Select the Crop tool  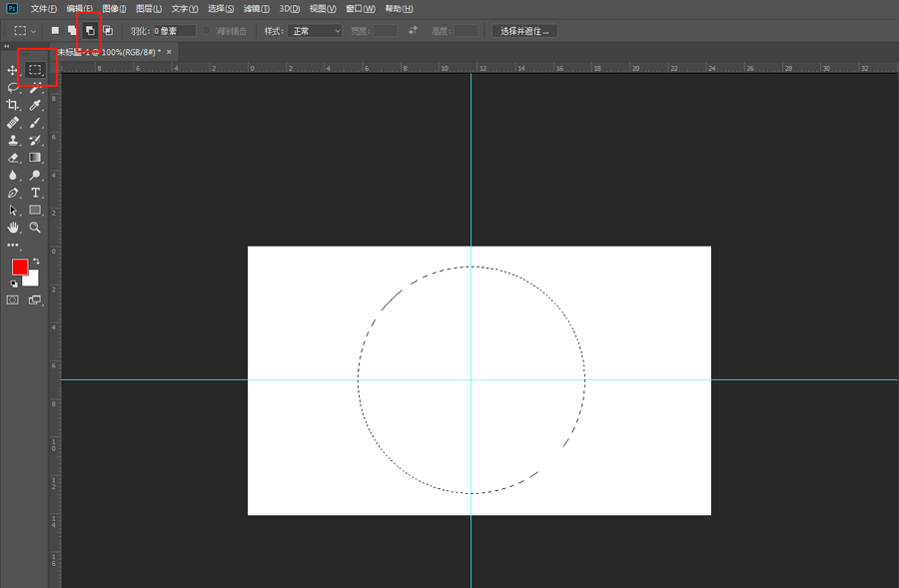coord(12,105)
